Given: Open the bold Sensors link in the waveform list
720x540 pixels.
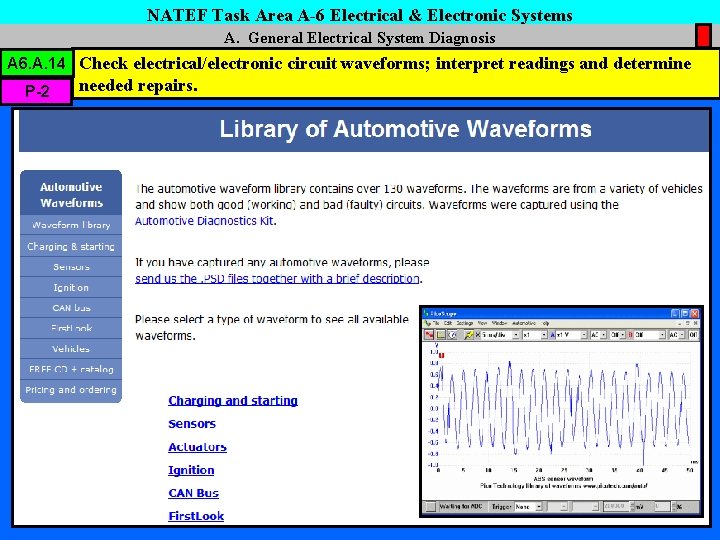Looking at the screenshot, I should [x=192, y=423].
